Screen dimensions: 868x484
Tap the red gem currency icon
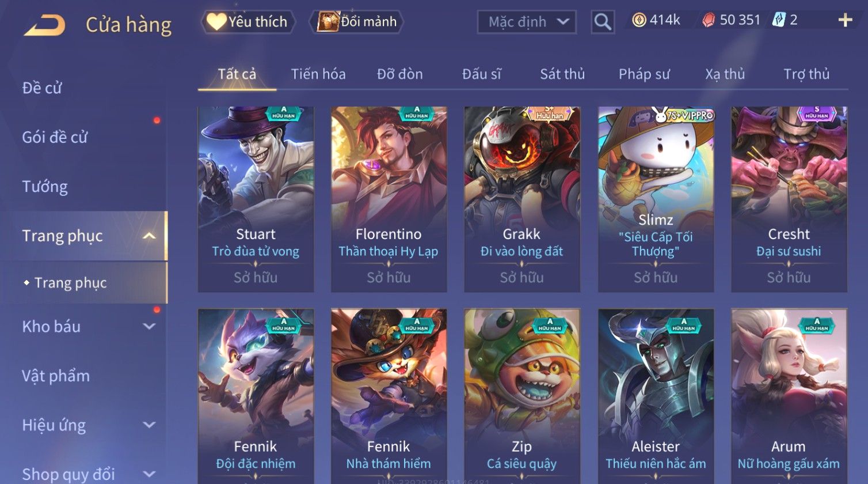pyautogui.click(x=708, y=20)
